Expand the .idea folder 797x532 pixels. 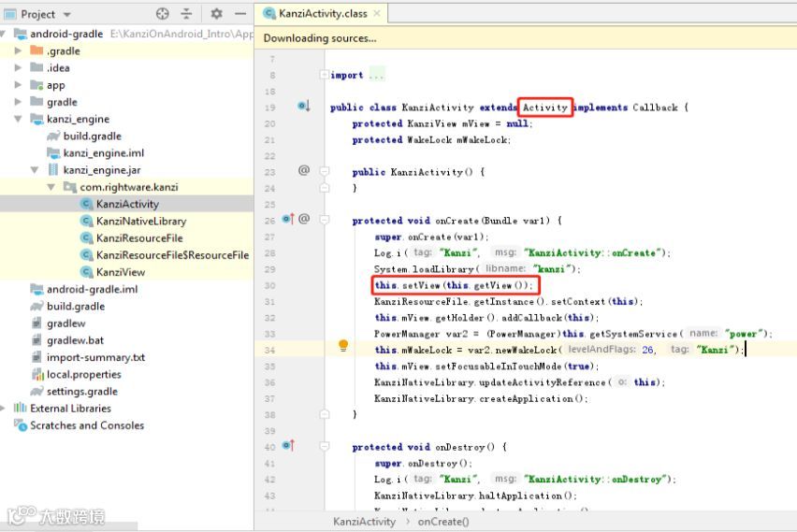click(18, 67)
